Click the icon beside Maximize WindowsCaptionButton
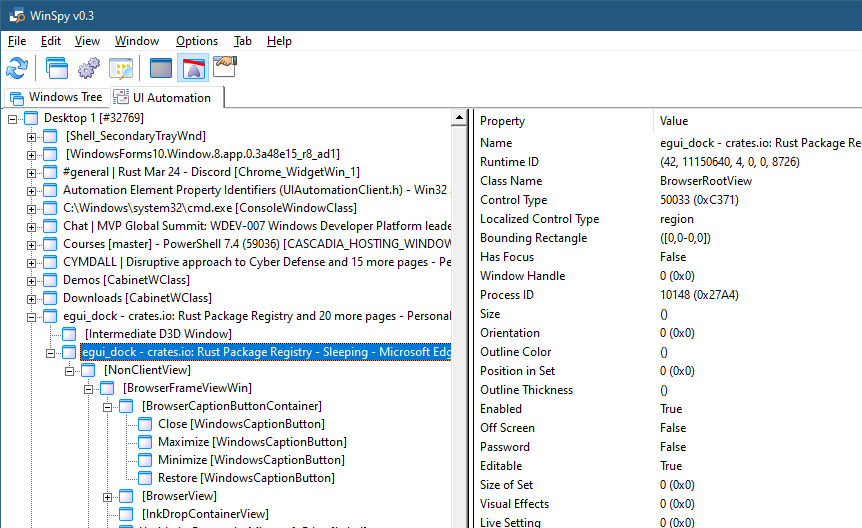862x528 pixels. (145, 442)
